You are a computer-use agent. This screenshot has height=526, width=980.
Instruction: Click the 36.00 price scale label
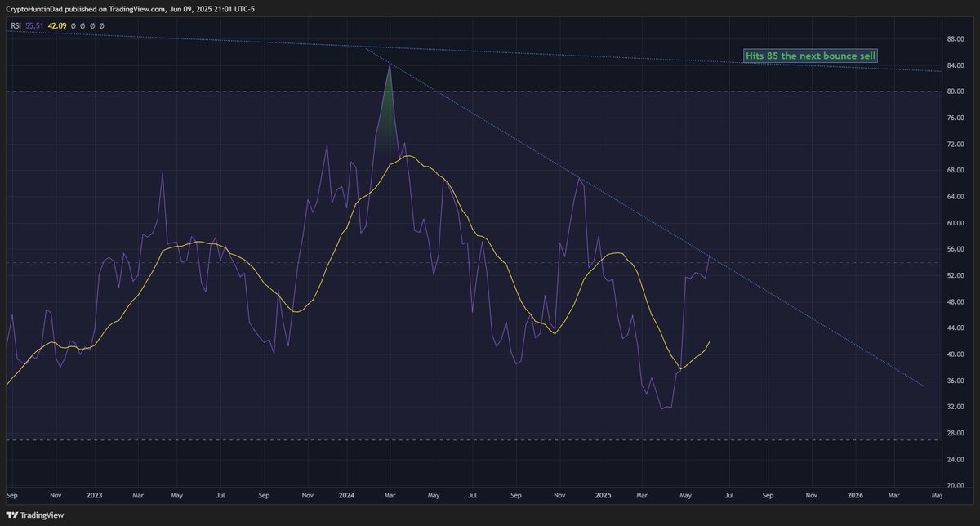957,381
